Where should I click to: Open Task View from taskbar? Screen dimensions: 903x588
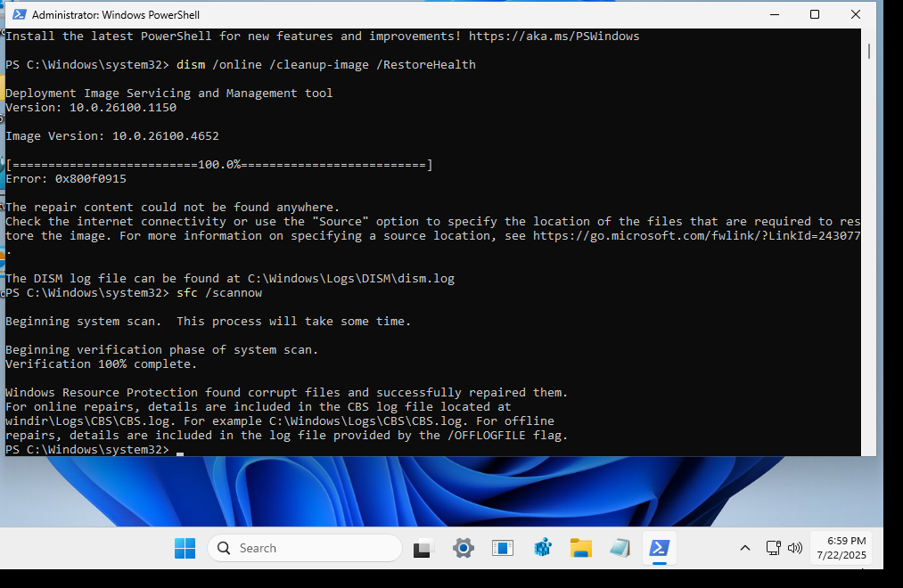(x=423, y=548)
